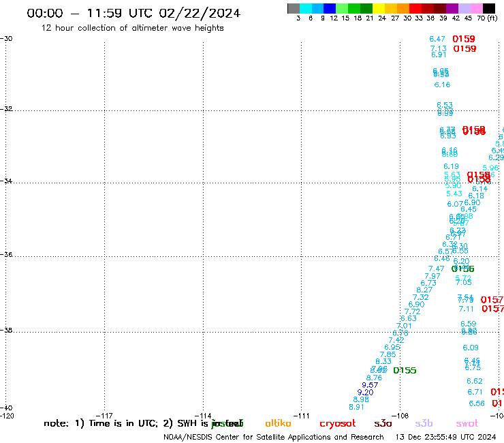
Task: Select the wave height value '6.95'
Action: point(392,348)
